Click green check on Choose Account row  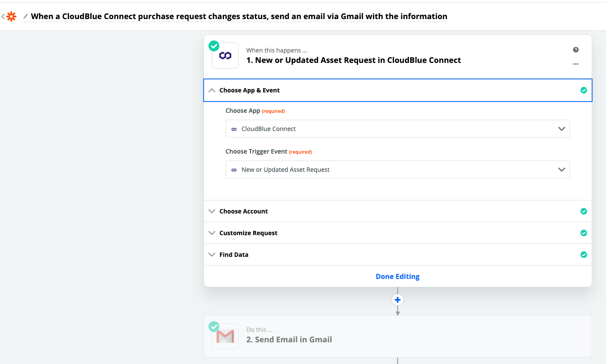click(x=584, y=211)
